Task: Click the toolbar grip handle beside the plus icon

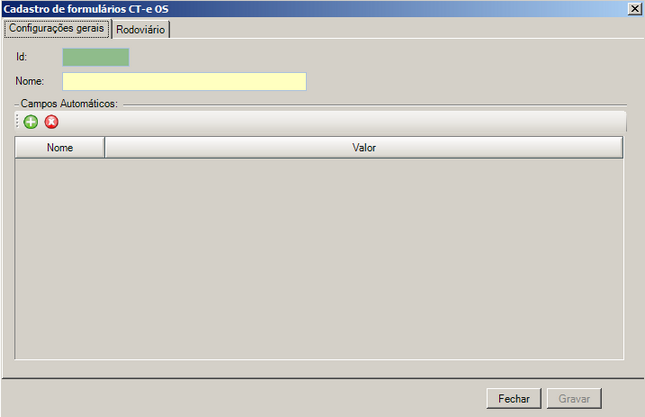Action: [17, 121]
